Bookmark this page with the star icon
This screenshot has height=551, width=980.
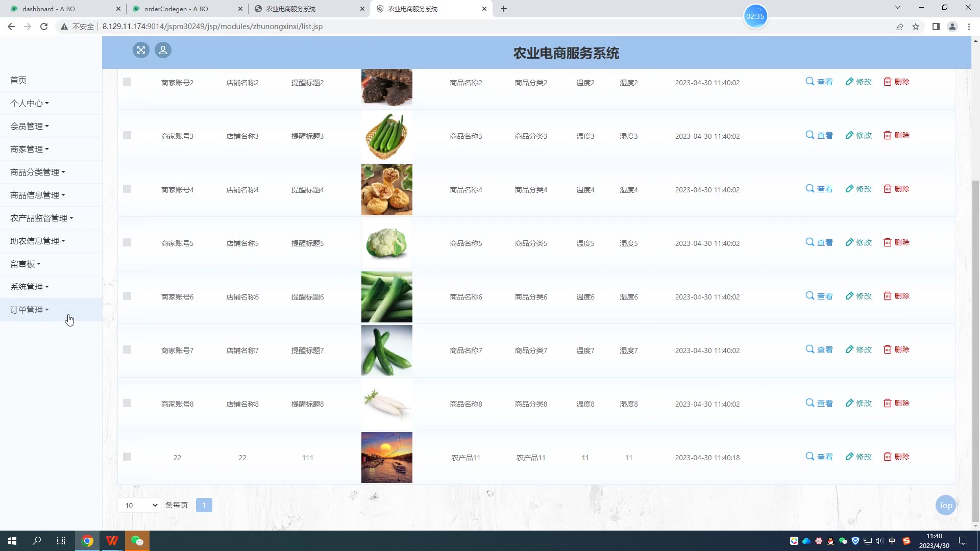pos(916,27)
